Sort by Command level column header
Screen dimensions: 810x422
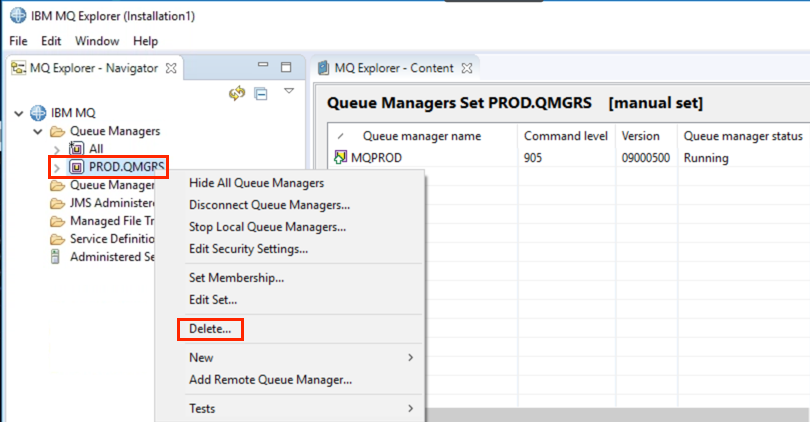click(566, 136)
